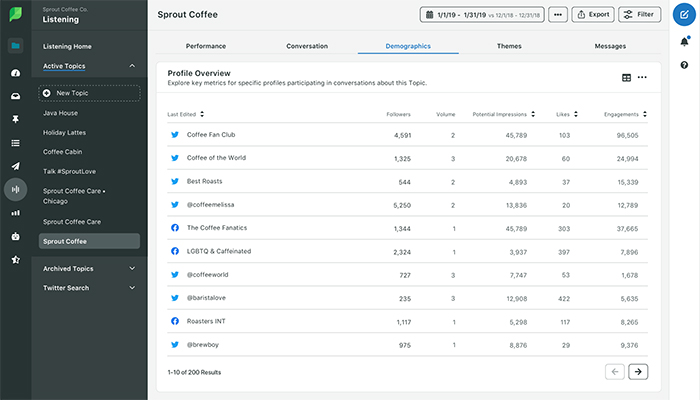
Task: Open the paper plane publishing icon
Action: [x=16, y=166]
